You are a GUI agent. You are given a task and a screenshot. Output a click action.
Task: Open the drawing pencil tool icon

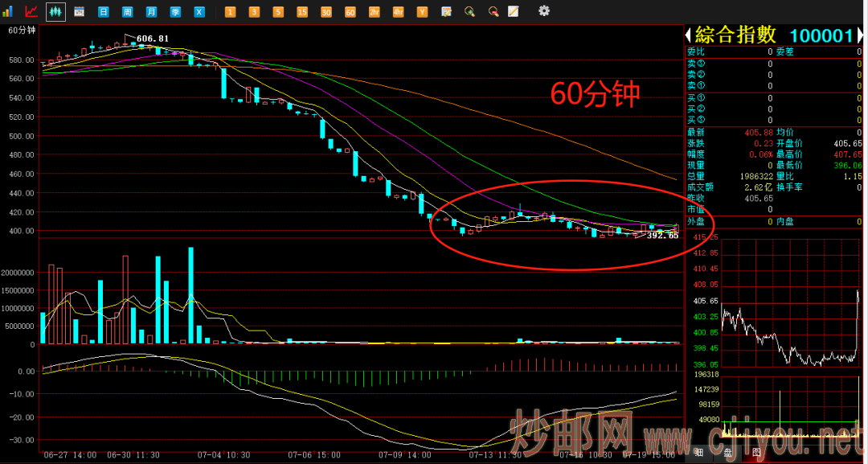point(514,11)
